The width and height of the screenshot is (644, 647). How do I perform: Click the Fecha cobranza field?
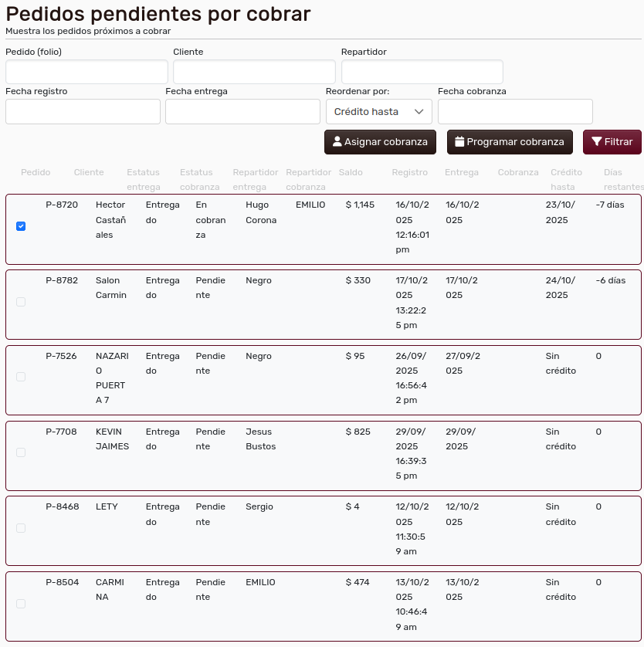point(515,111)
